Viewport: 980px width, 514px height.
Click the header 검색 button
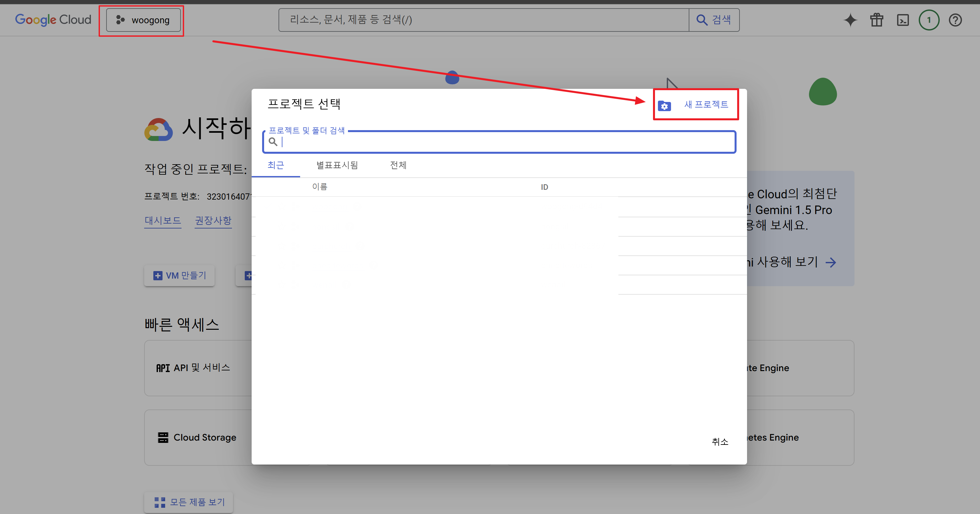714,20
